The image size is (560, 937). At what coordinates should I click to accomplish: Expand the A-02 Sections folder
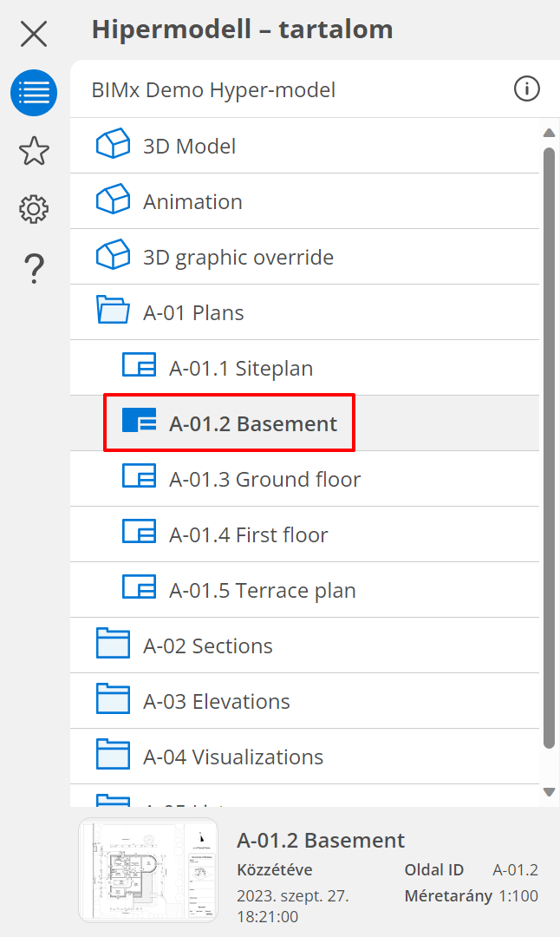click(x=207, y=645)
